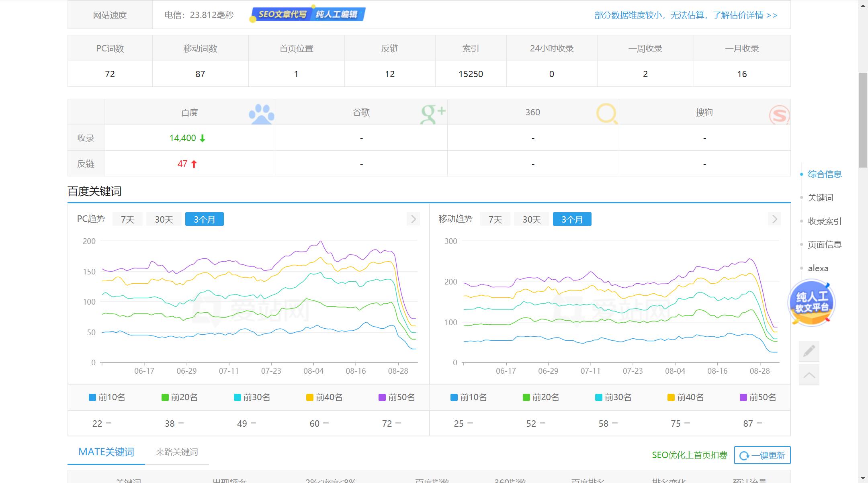The image size is (868, 483).
Task: Click the SEO文章代写 banner ad
Action: (x=307, y=14)
